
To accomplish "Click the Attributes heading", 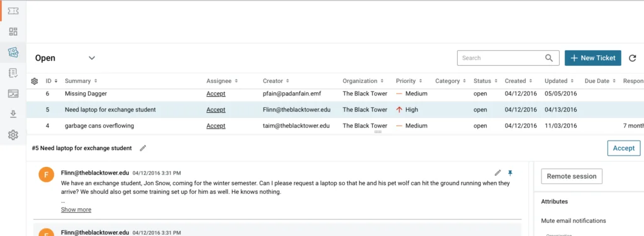I will [x=555, y=201].
